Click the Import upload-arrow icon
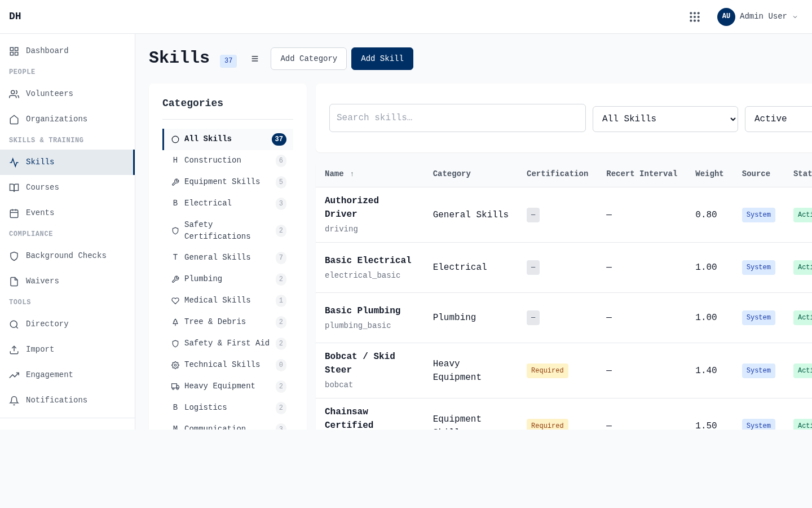812x508 pixels. point(15,349)
